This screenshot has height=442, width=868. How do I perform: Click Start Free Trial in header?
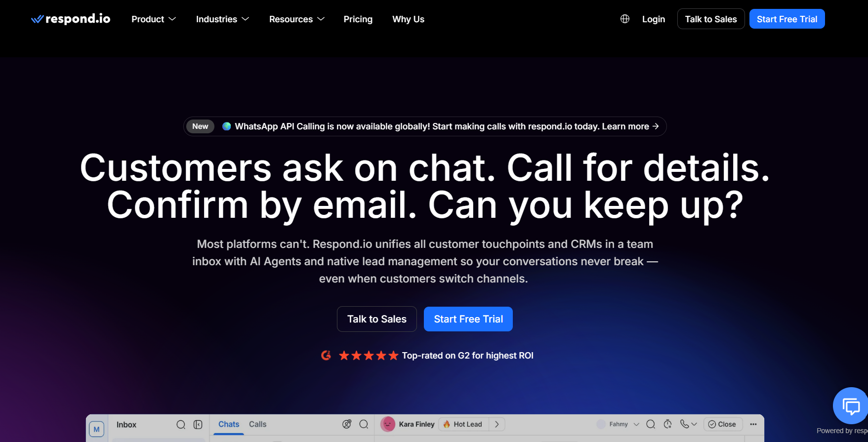click(x=787, y=19)
